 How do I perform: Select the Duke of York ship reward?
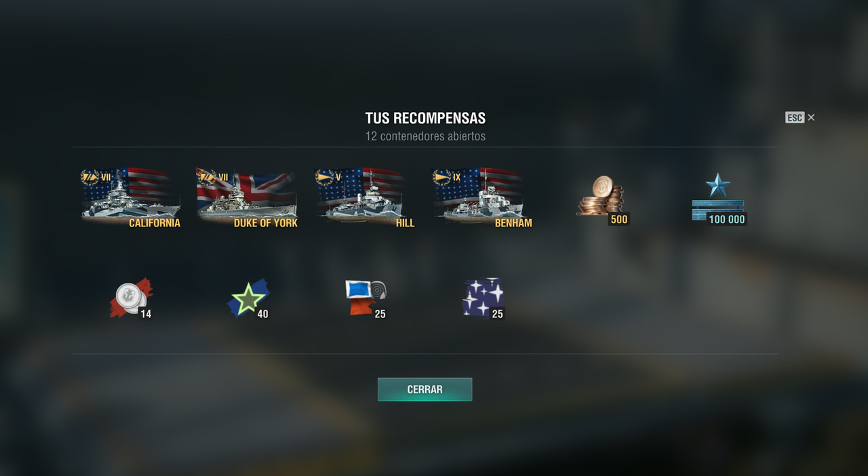click(248, 197)
